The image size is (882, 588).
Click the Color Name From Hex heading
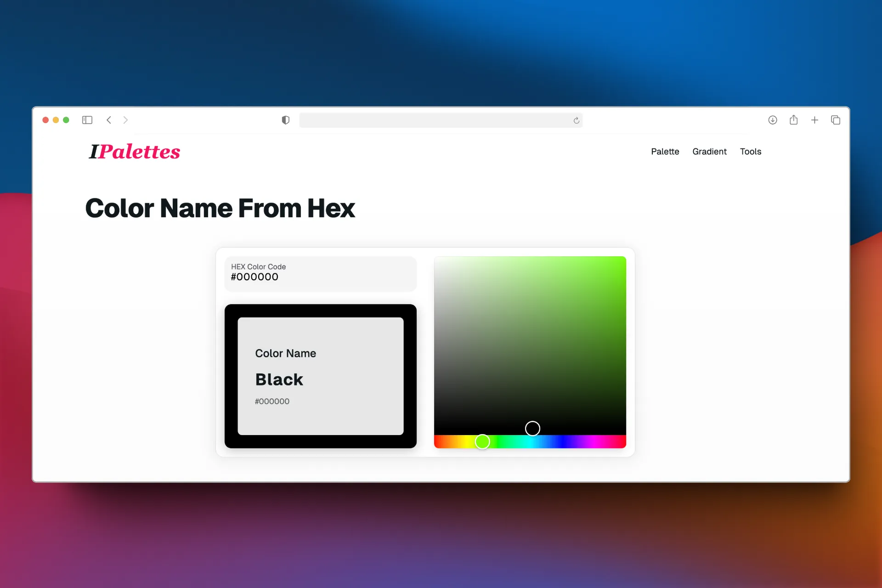click(220, 208)
